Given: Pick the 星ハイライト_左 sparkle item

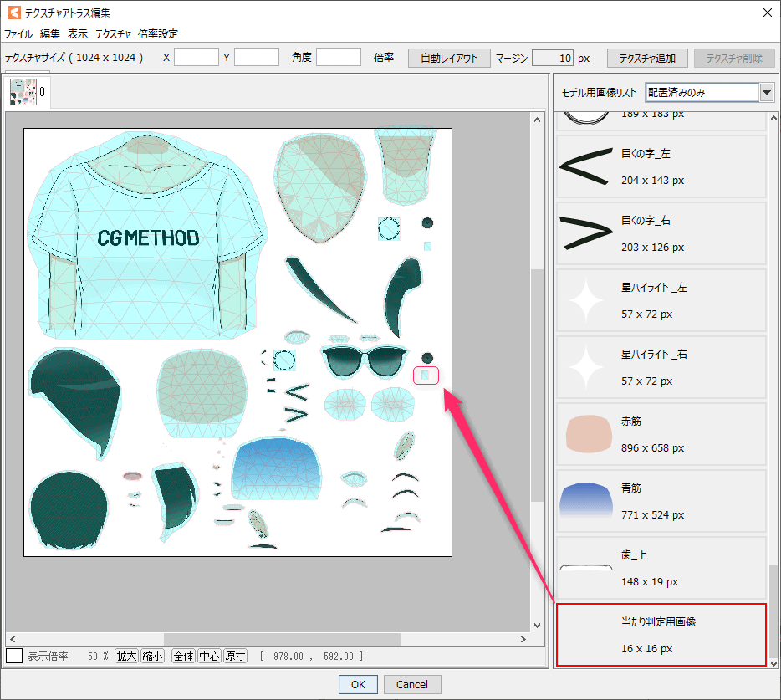Looking at the screenshot, I should click(x=661, y=300).
